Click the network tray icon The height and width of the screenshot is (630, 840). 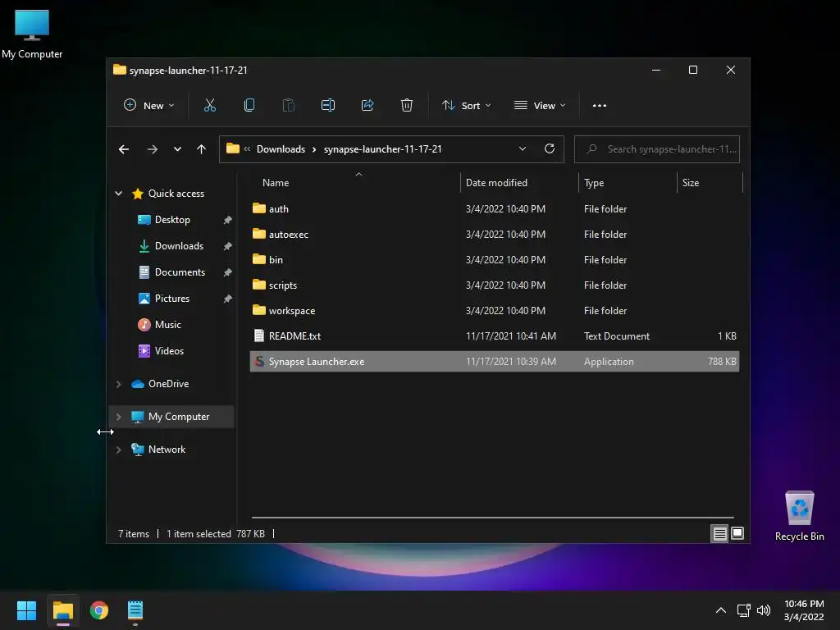tap(743, 610)
